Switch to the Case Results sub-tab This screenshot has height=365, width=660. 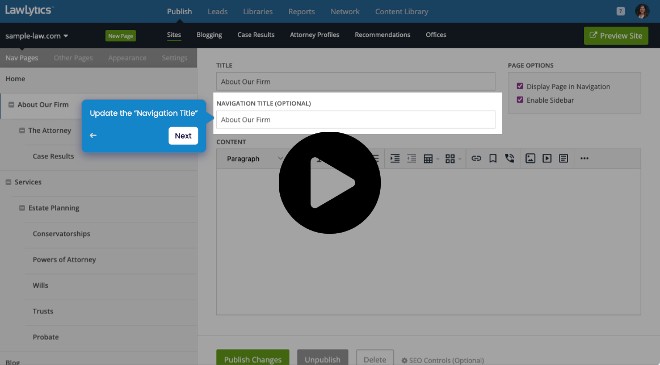tap(256, 35)
